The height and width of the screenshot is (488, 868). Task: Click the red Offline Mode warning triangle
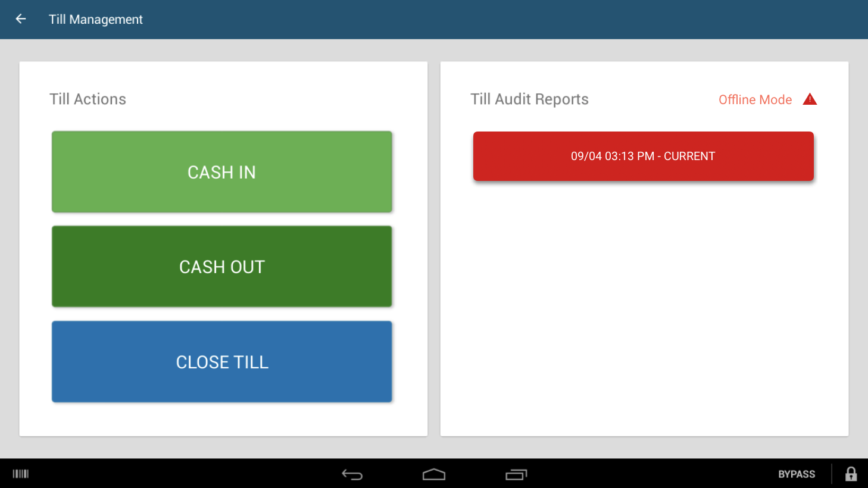pyautogui.click(x=810, y=99)
